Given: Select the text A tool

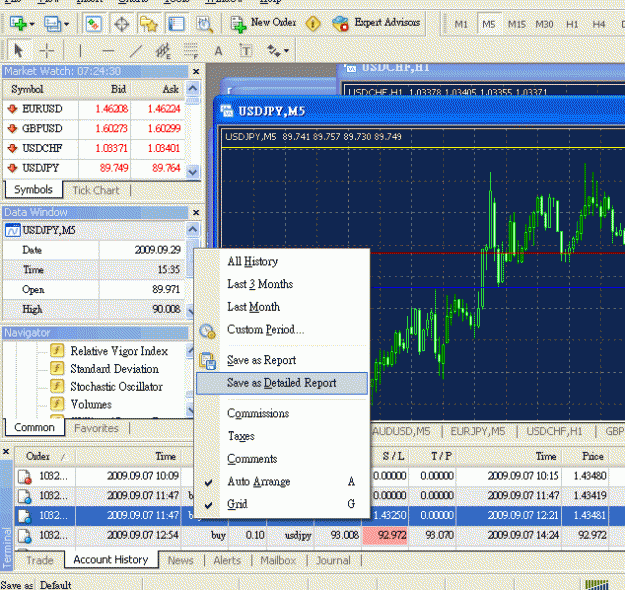Looking at the screenshot, I should click(218, 51).
